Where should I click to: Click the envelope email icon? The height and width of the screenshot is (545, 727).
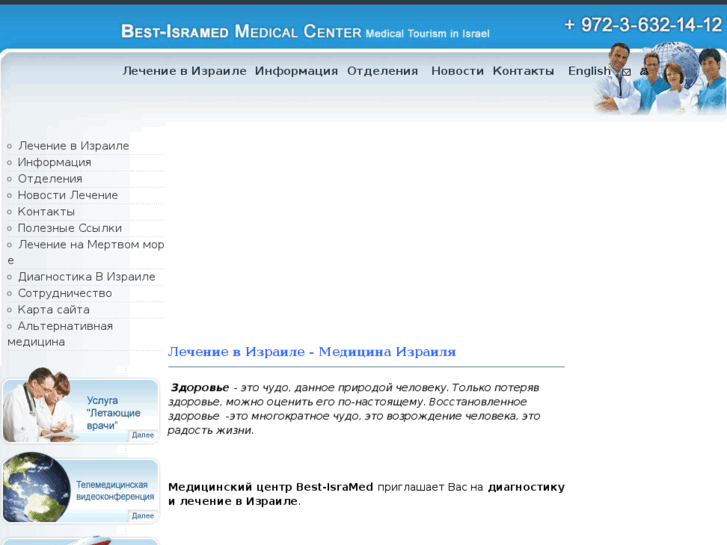(x=626, y=72)
